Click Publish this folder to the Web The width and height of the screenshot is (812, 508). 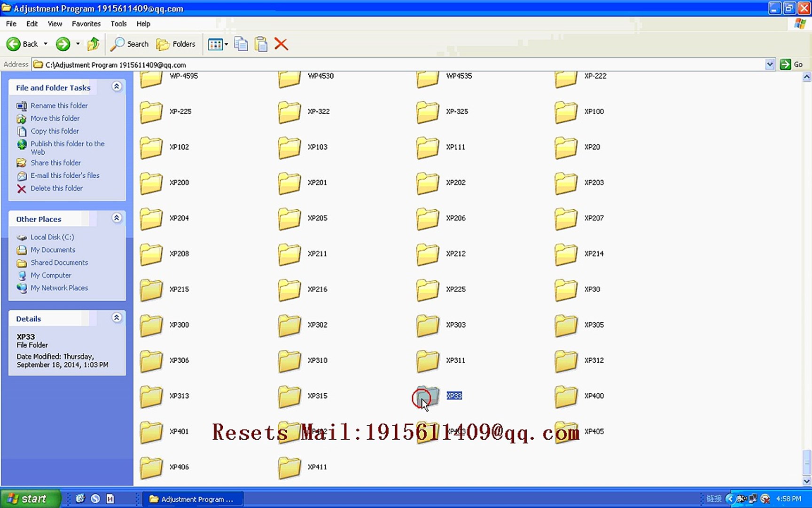pyautogui.click(x=68, y=148)
